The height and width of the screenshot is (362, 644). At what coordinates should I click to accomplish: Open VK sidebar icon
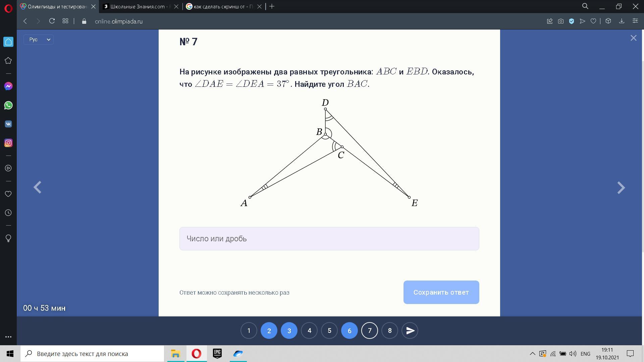point(8,124)
